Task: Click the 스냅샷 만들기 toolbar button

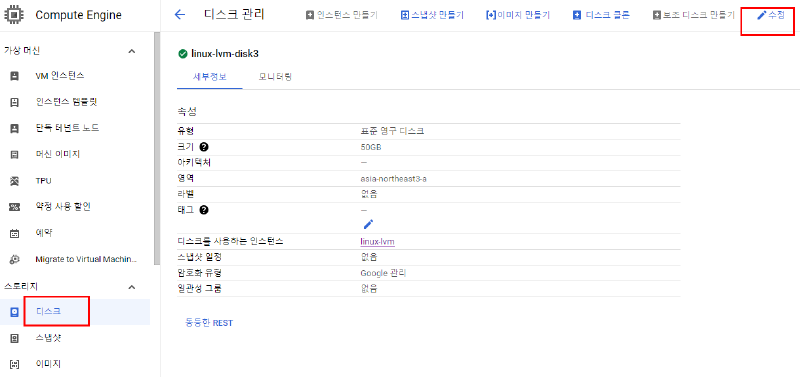Action: tap(432, 15)
